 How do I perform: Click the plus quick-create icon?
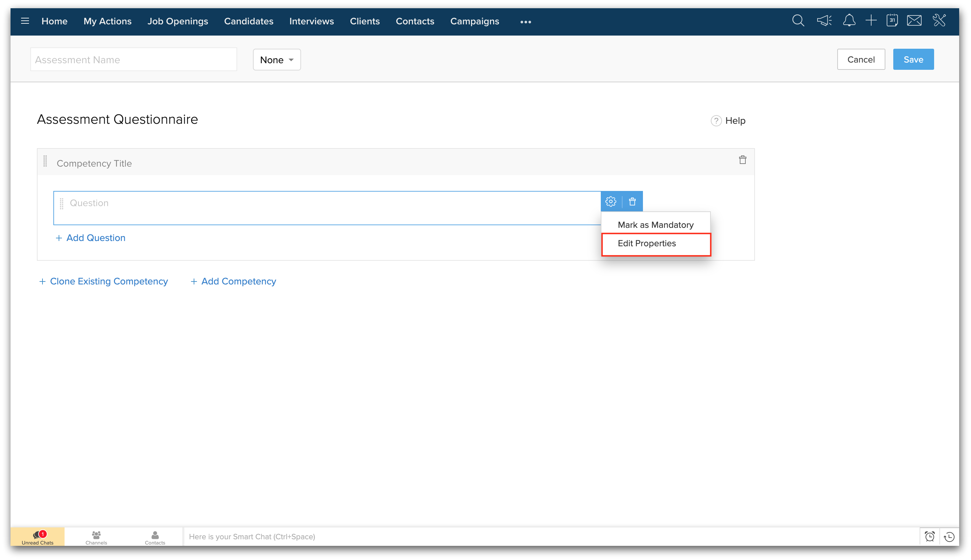(871, 21)
